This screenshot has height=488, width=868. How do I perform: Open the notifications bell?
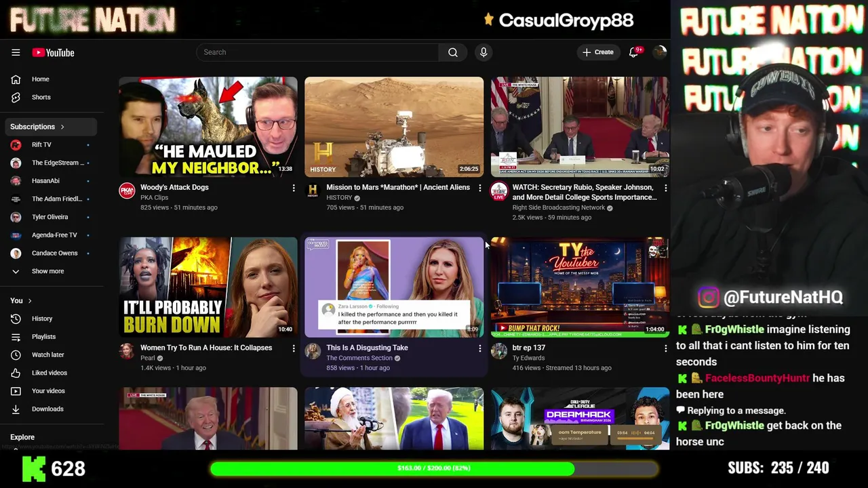tap(634, 52)
